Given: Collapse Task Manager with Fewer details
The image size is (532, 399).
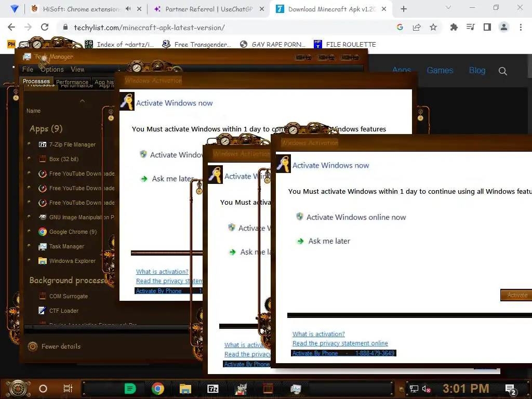Looking at the screenshot, I should 55,347.
